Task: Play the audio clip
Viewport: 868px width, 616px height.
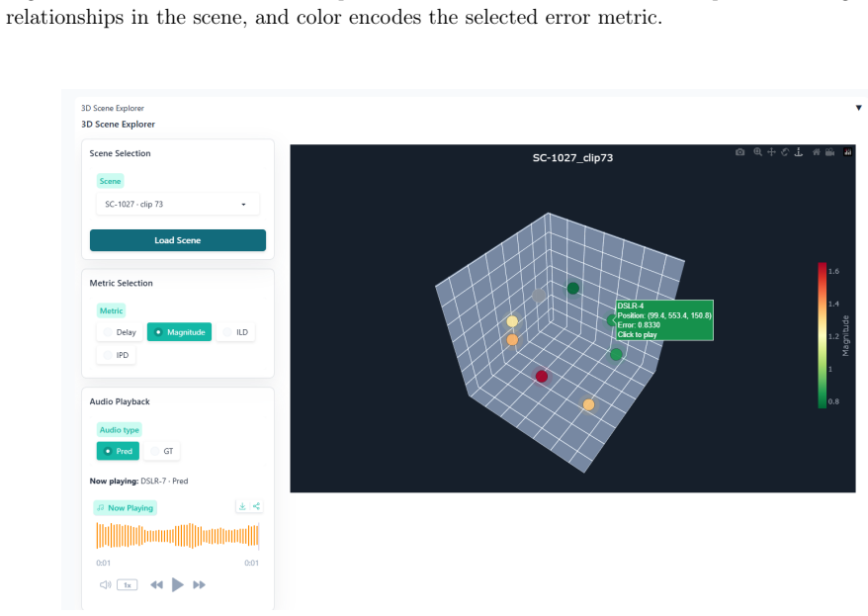Action: (x=177, y=585)
